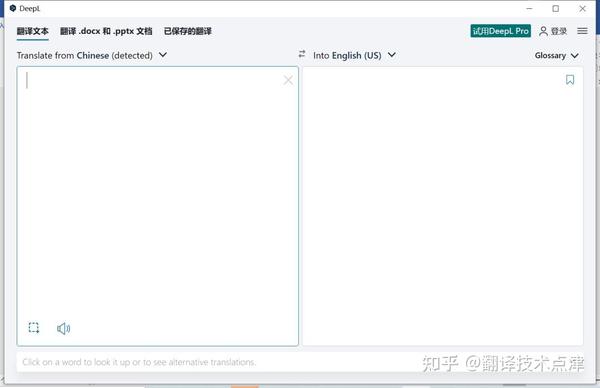
Task: Switch to the 翻译文本 tab
Action: click(x=33, y=31)
